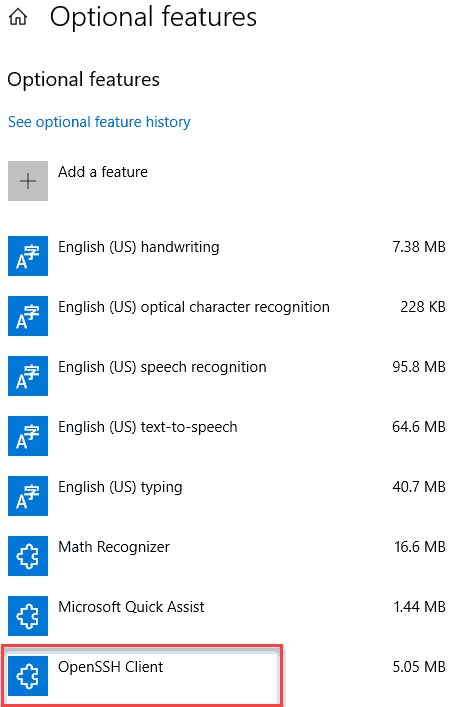Viewport: 470px width, 707px height.
Task: Click the plus icon to add a feature
Action: click(x=28, y=181)
